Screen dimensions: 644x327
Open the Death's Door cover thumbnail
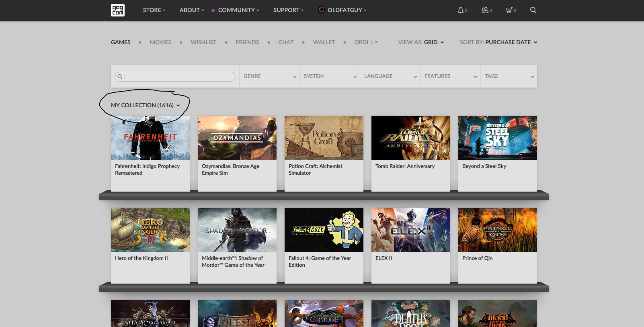tap(411, 313)
